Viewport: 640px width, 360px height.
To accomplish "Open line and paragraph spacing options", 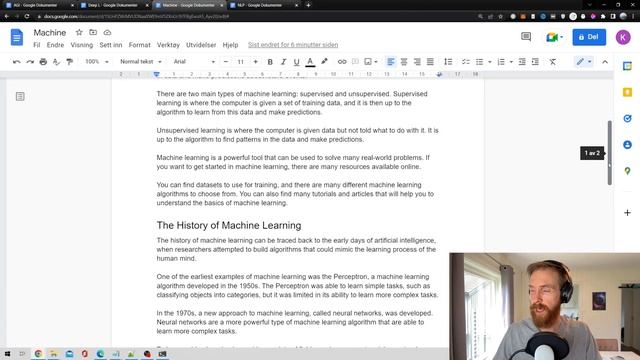I will 448,62.
